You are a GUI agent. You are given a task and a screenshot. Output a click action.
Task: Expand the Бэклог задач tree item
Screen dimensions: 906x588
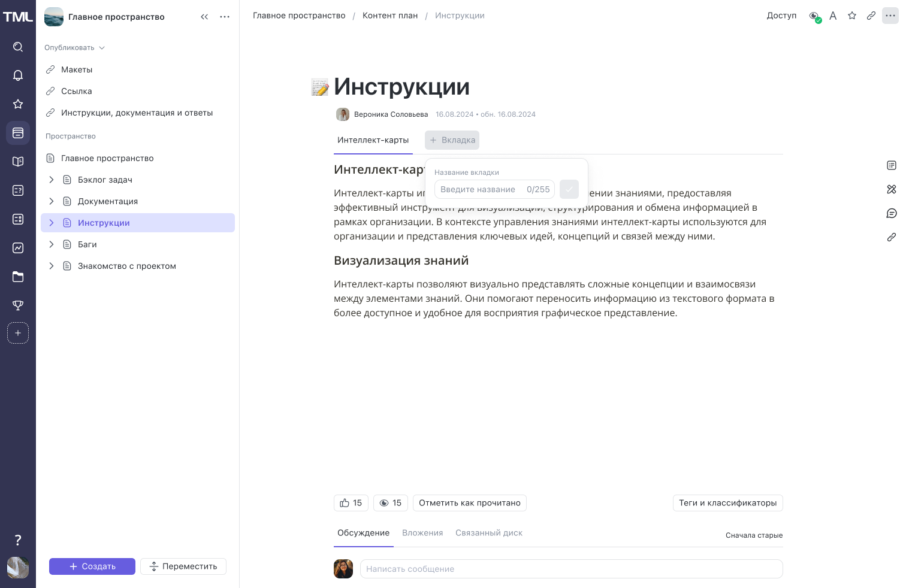52,180
